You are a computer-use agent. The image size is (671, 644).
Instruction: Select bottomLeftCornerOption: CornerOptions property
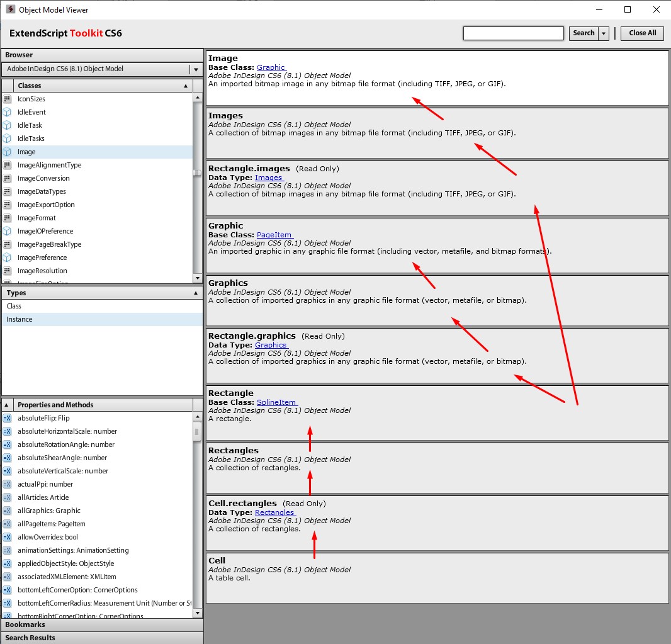tap(97, 590)
